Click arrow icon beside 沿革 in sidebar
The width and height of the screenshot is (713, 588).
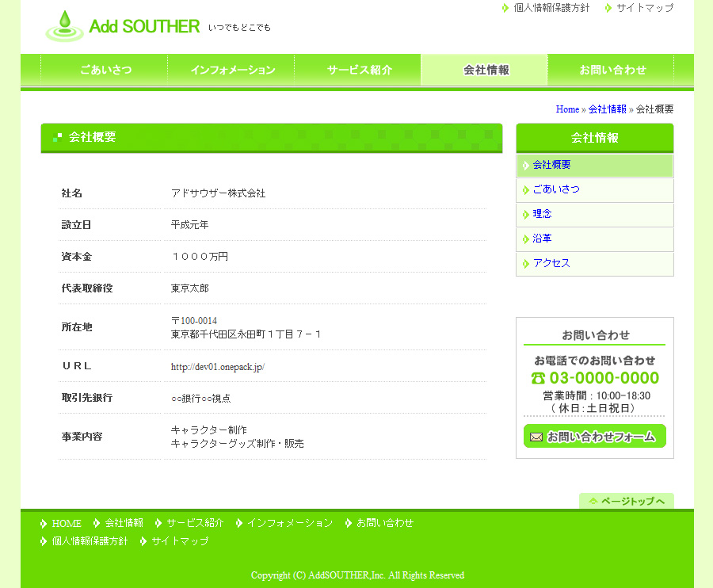pos(525,239)
